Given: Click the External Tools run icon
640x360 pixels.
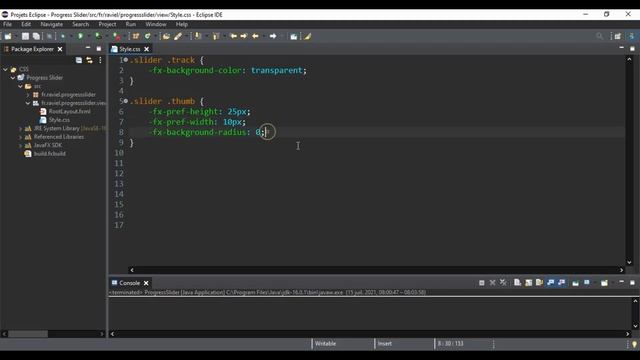Looking at the screenshot, I should 116,36.
